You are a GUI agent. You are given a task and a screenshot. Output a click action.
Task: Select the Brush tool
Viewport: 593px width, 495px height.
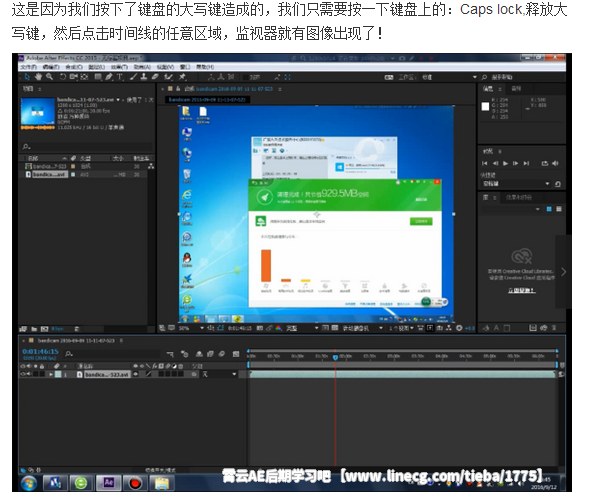134,77
